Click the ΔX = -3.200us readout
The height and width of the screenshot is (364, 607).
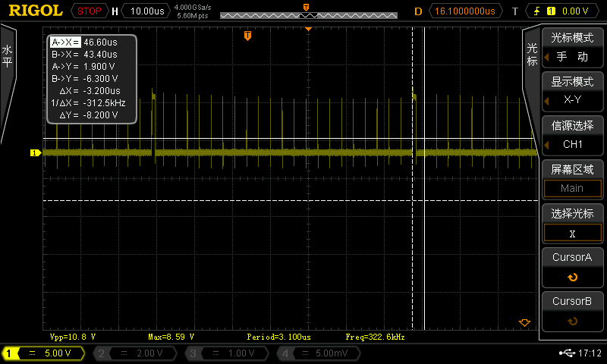(90, 90)
